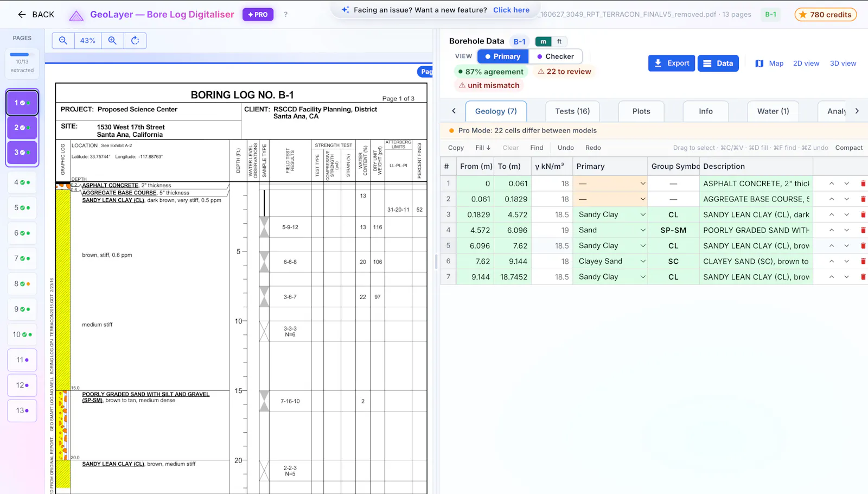Select page 8 thumbnail
This screenshot has height=494, width=868.
pos(22,284)
